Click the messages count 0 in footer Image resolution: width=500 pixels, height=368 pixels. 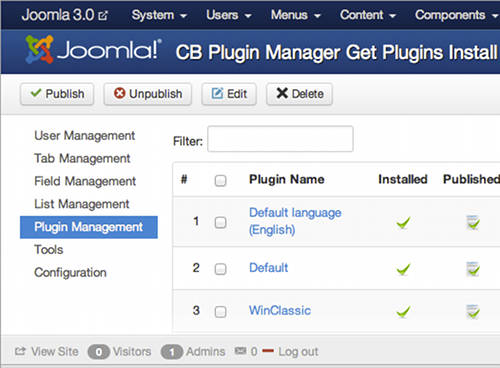click(254, 351)
